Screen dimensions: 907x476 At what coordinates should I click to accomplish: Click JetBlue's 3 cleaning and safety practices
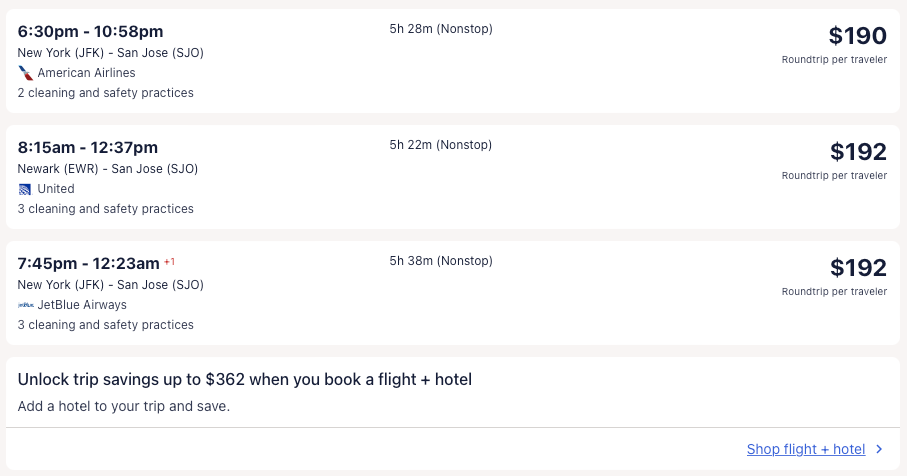pyautogui.click(x=106, y=325)
